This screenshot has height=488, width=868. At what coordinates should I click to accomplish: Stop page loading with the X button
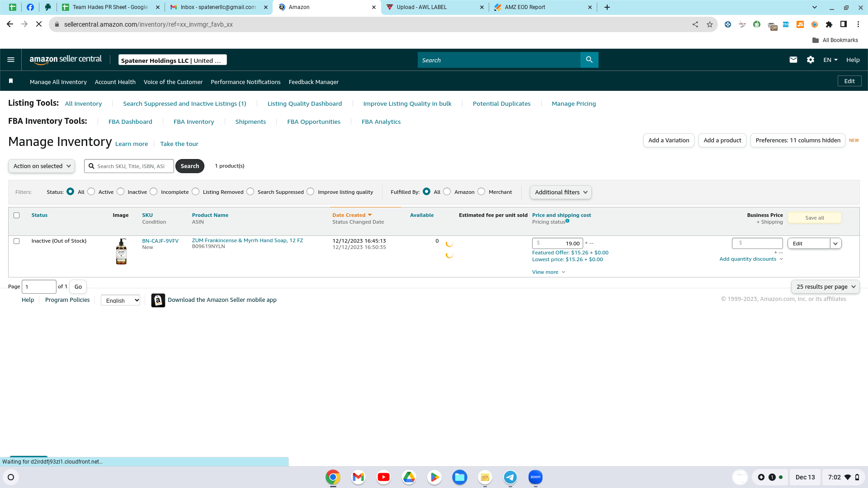click(39, 24)
